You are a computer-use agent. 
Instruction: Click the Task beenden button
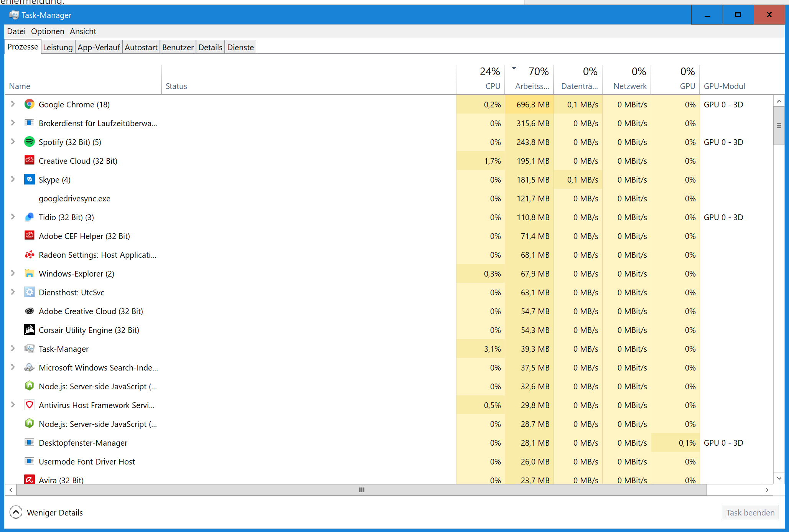[x=750, y=512]
